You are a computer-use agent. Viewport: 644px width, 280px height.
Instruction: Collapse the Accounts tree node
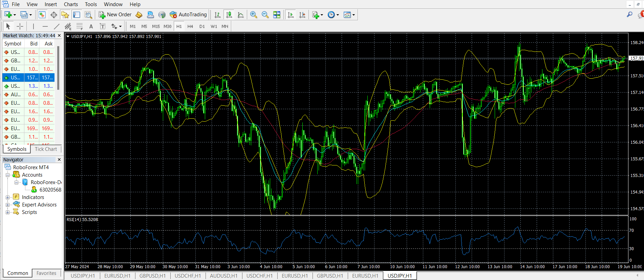tap(7, 175)
